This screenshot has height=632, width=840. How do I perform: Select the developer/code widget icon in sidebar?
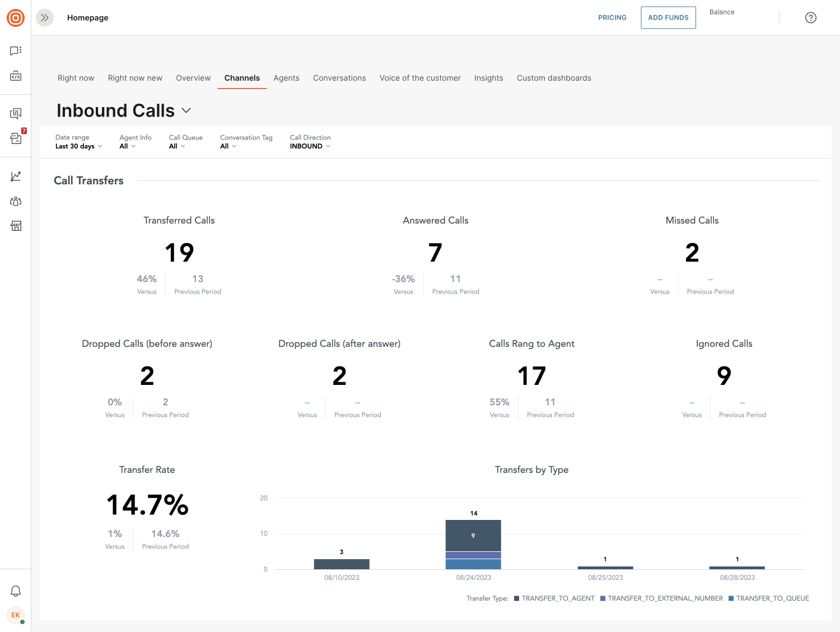pos(15,76)
